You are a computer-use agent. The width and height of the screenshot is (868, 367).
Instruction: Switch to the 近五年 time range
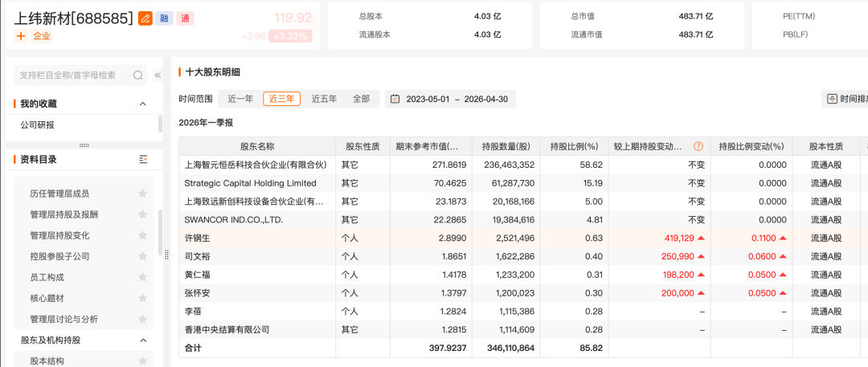coord(324,99)
